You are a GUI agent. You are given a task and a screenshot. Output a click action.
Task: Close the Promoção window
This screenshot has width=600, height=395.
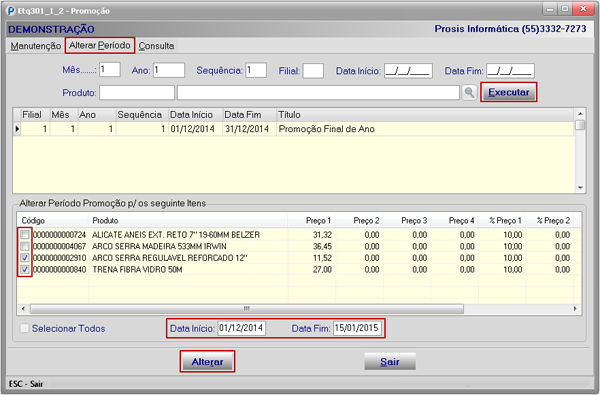[583, 9]
